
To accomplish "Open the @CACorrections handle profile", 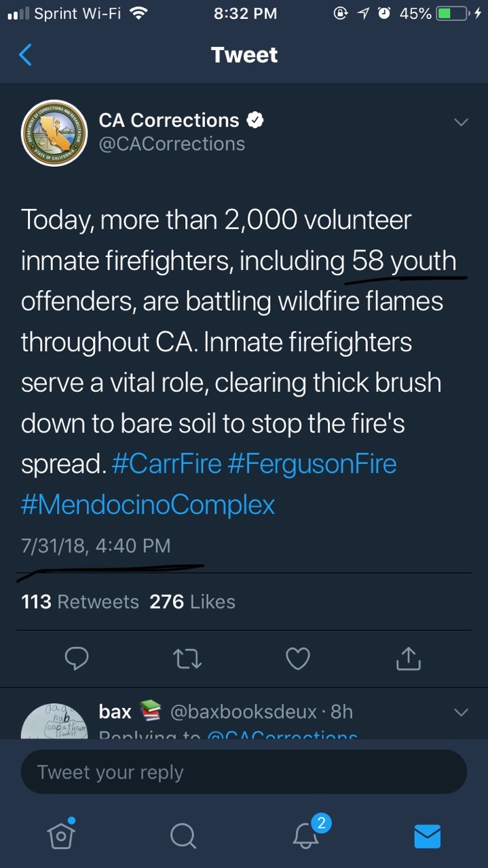I will click(x=172, y=144).
